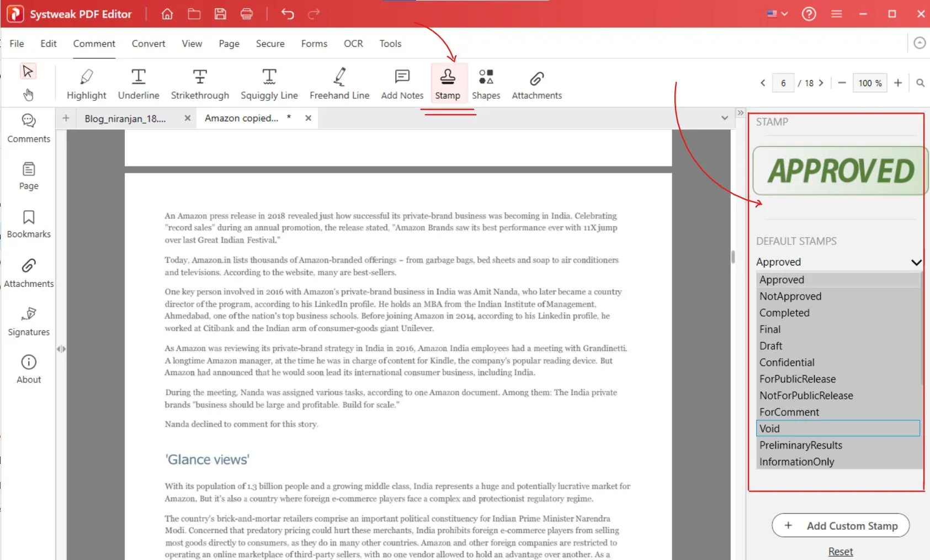Click the page number input field

pos(783,83)
